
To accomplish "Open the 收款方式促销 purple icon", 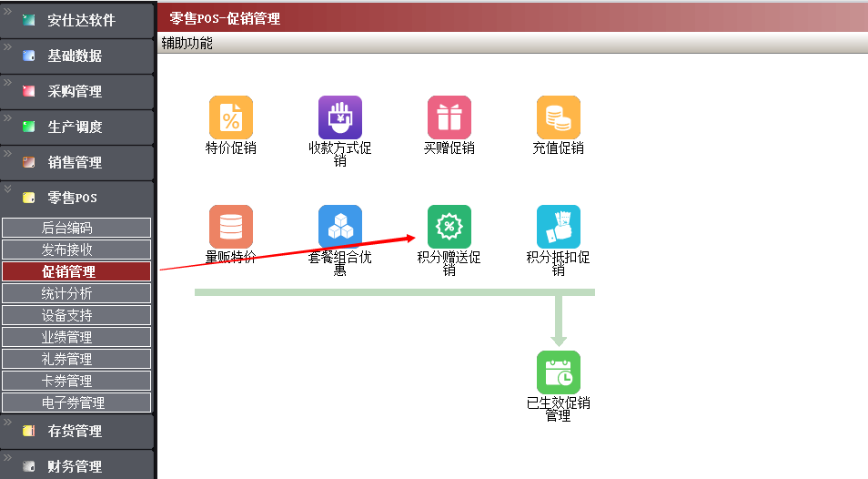I will (x=340, y=117).
